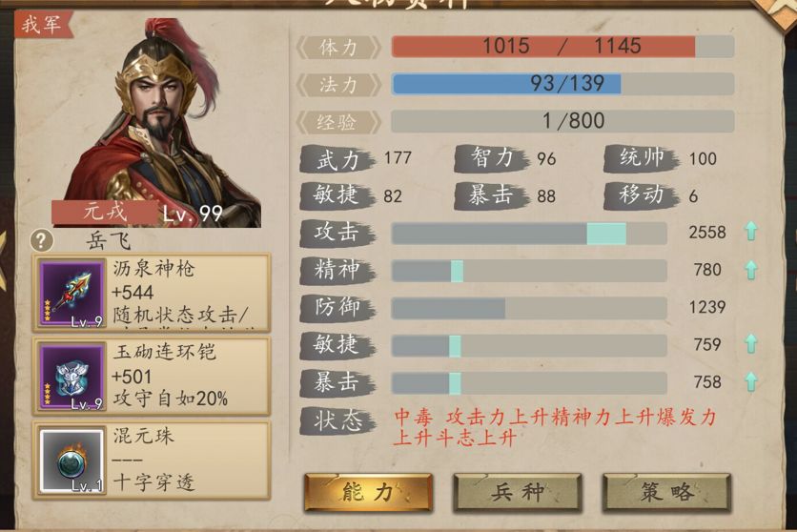The height and width of the screenshot is (532, 797).
Task: Click the 元戎 class title badge
Action: pos(105,212)
